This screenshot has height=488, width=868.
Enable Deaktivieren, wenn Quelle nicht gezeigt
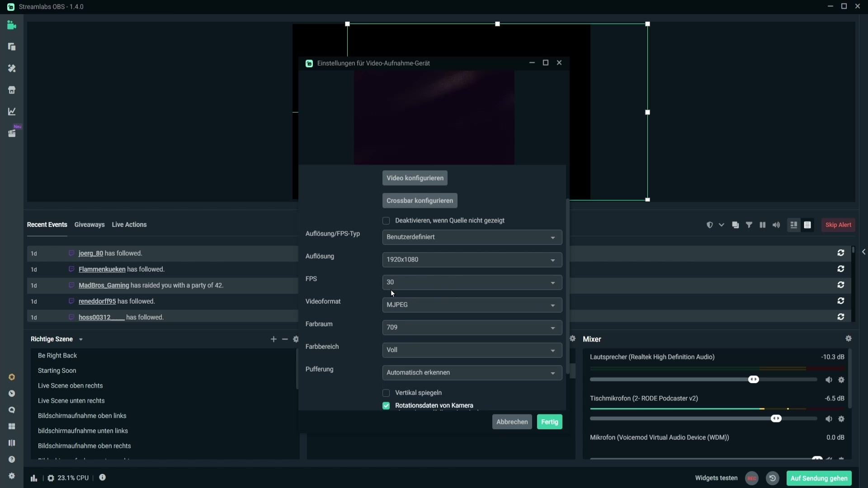click(x=386, y=221)
